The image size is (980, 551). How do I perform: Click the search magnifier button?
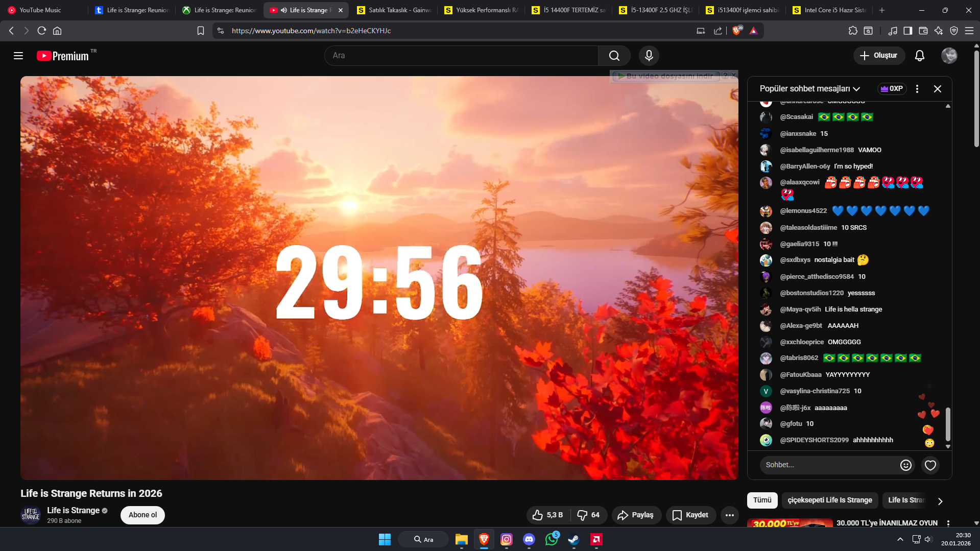(614, 56)
